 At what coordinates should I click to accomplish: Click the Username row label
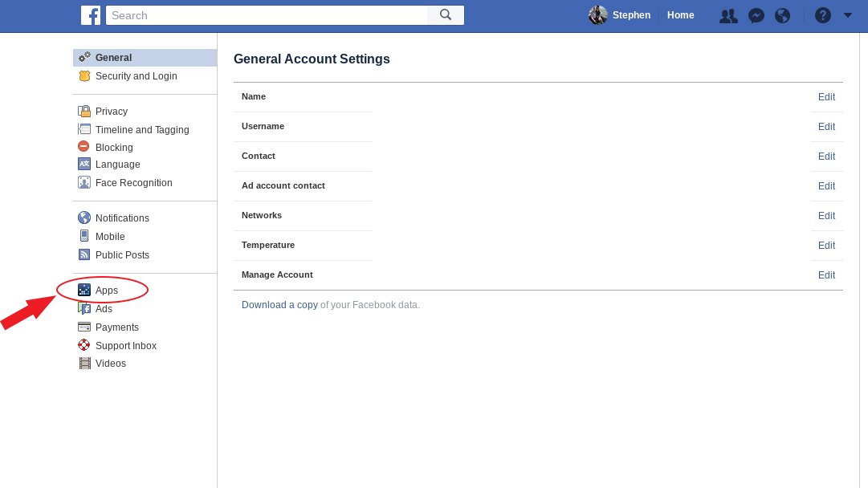pyautogui.click(x=263, y=126)
